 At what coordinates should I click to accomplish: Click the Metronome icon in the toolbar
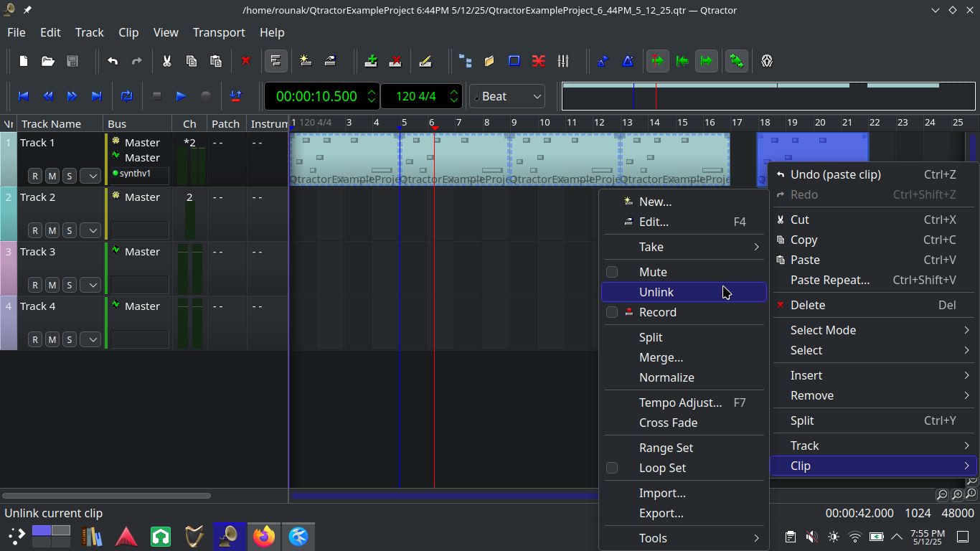(x=628, y=61)
